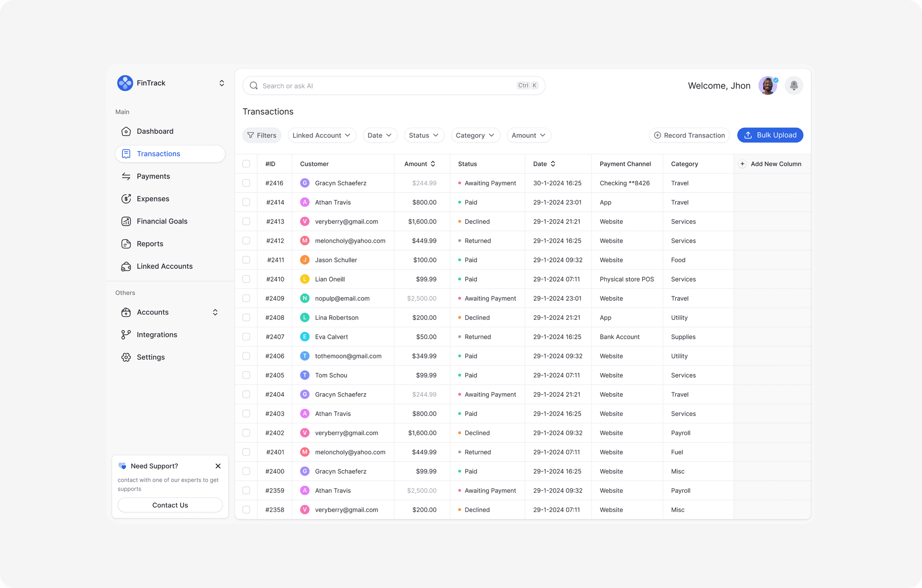
Task: Open the Status filter dropdown
Action: pos(424,135)
